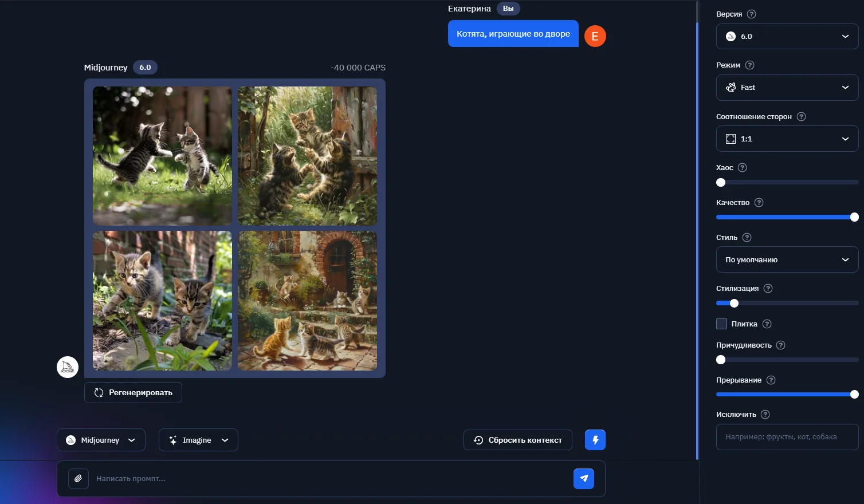Click the Регенерировать button

click(133, 393)
